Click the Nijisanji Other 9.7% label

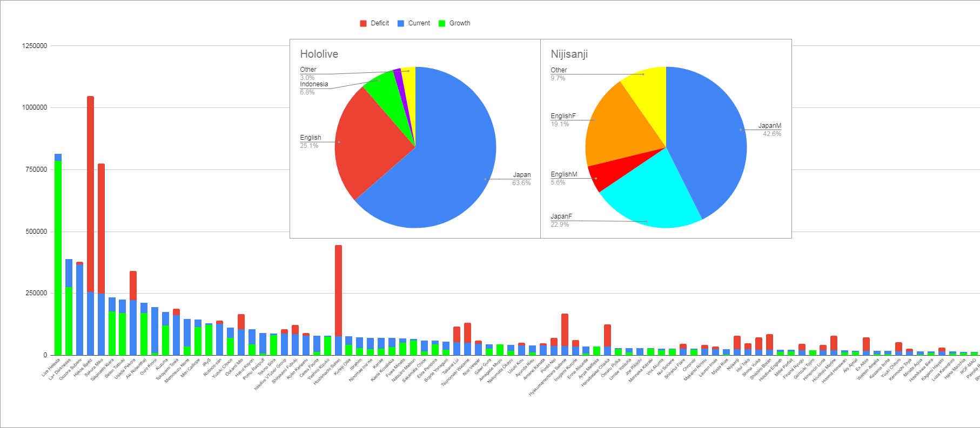[x=559, y=74]
